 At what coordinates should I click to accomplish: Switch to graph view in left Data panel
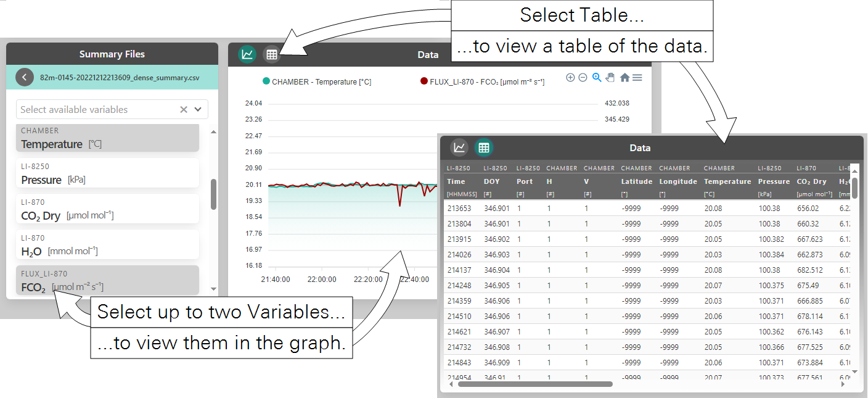247,54
